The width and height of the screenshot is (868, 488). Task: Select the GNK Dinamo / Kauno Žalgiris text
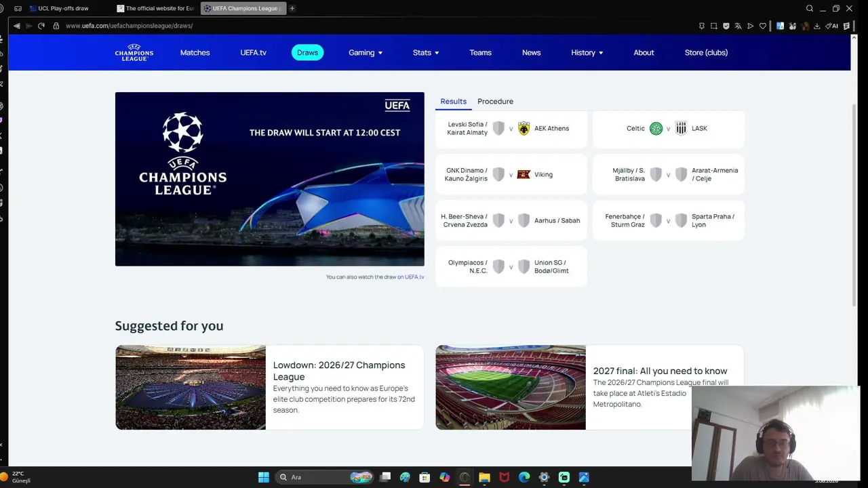466,175
